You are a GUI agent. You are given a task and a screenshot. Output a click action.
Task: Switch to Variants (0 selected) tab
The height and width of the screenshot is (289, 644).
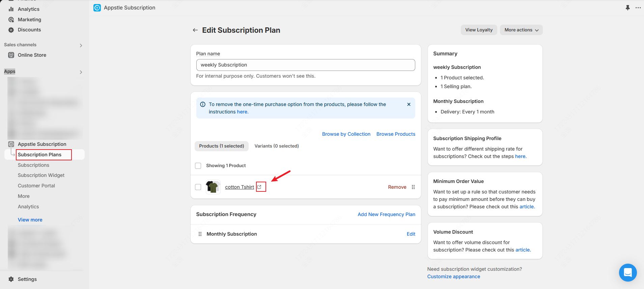point(277,146)
